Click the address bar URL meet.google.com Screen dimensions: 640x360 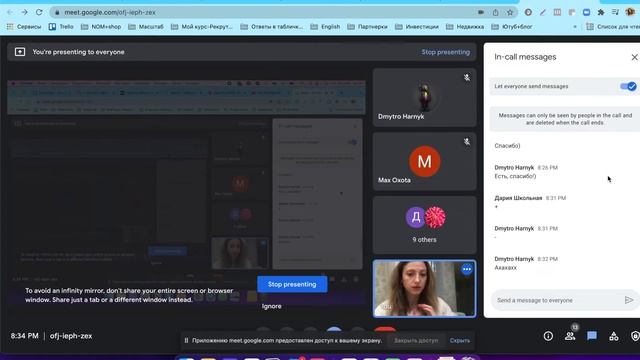pyautogui.click(x=109, y=12)
